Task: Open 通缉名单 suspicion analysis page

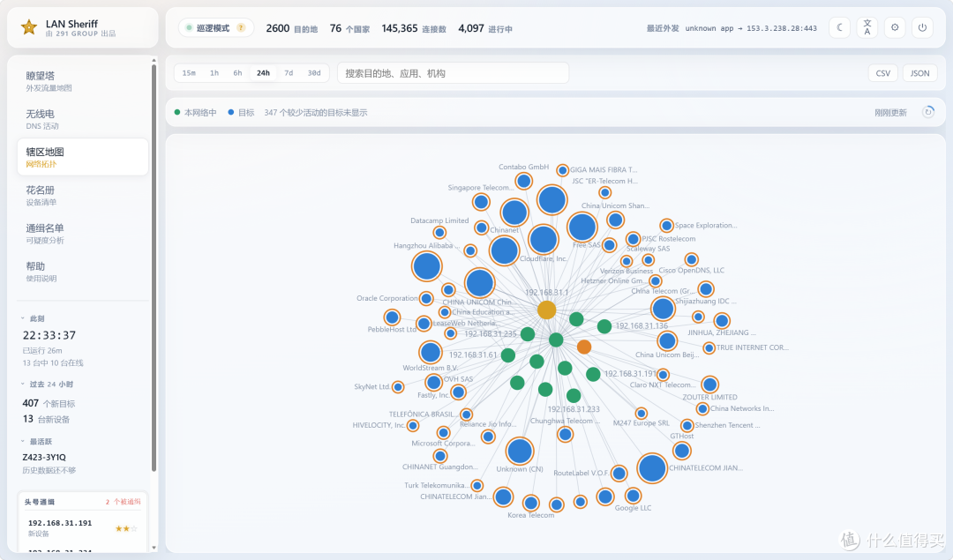Action: [83, 233]
